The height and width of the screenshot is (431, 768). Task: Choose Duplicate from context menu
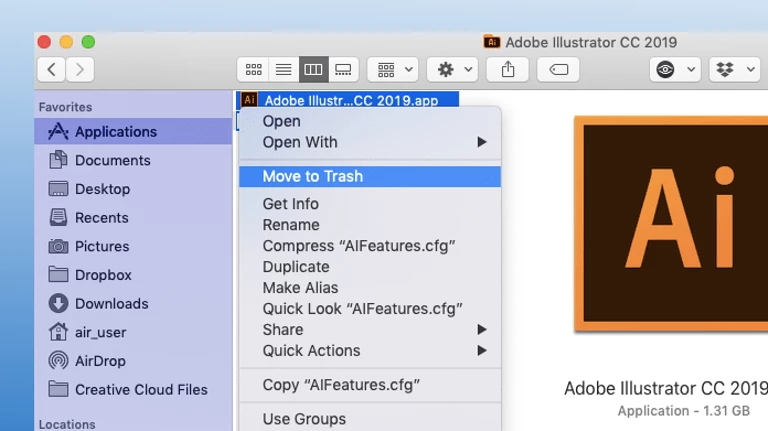370,267
